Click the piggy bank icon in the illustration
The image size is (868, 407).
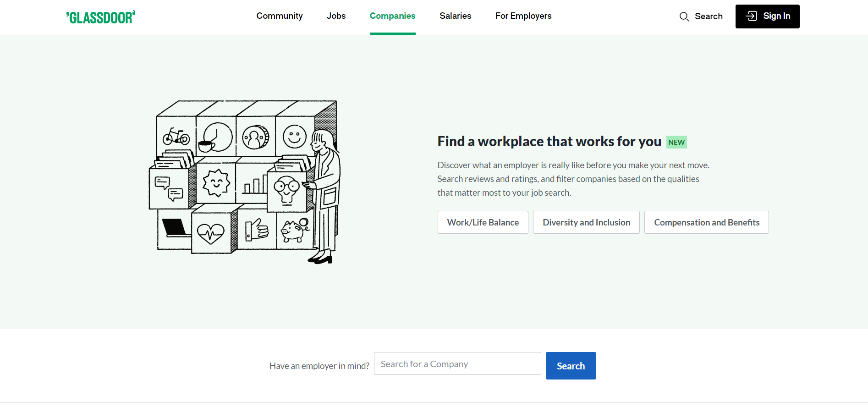tap(294, 229)
